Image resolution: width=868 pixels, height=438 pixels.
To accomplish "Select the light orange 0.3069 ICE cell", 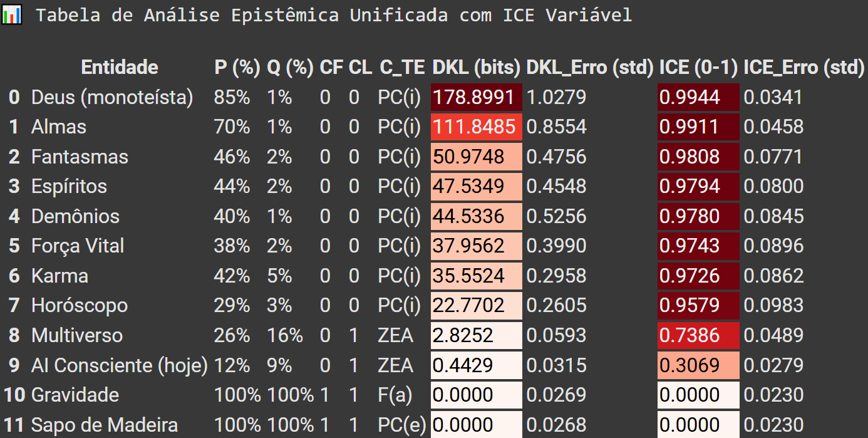I will point(698,365).
